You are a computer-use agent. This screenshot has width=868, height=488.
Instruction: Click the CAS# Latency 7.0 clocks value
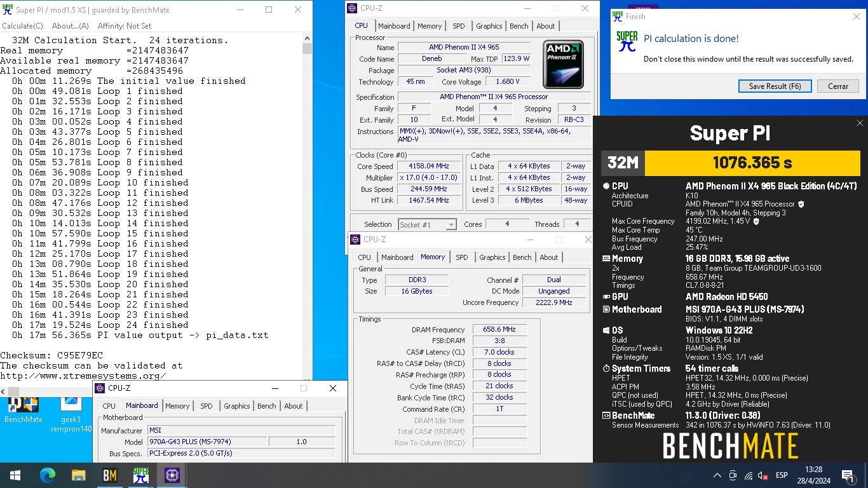point(499,352)
